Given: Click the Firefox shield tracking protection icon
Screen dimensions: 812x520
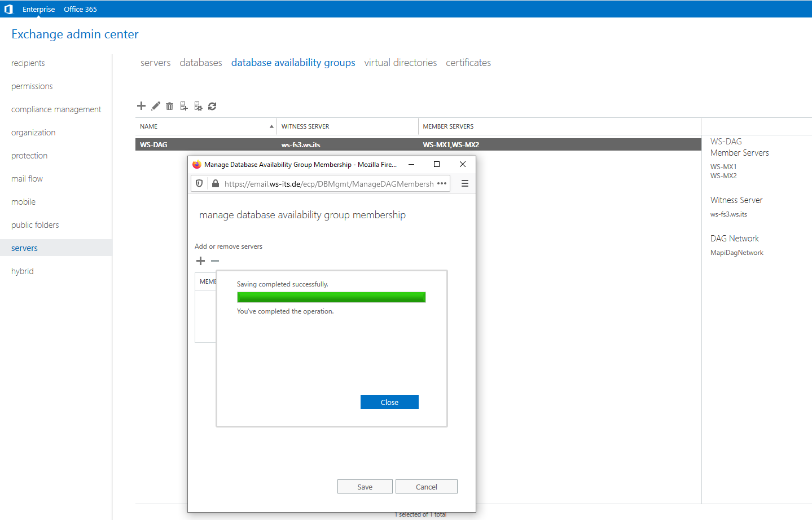Looking at the screenshot, I should point(199,183).
